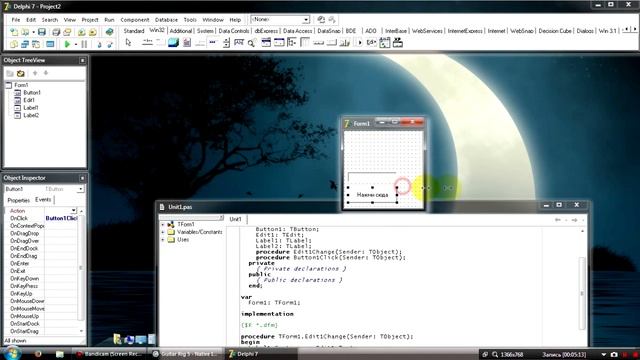Click the Toggle Form/Unit icon

click(x=36, y=44)
